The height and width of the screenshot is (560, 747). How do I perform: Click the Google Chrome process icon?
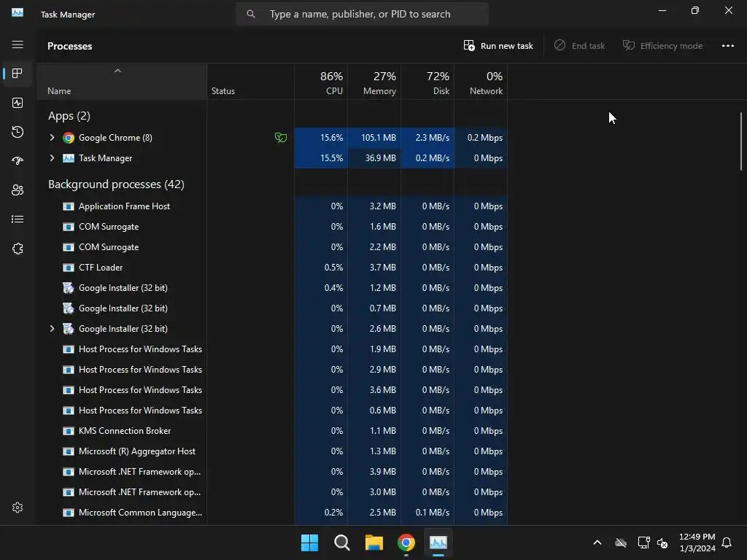[69, 138]
